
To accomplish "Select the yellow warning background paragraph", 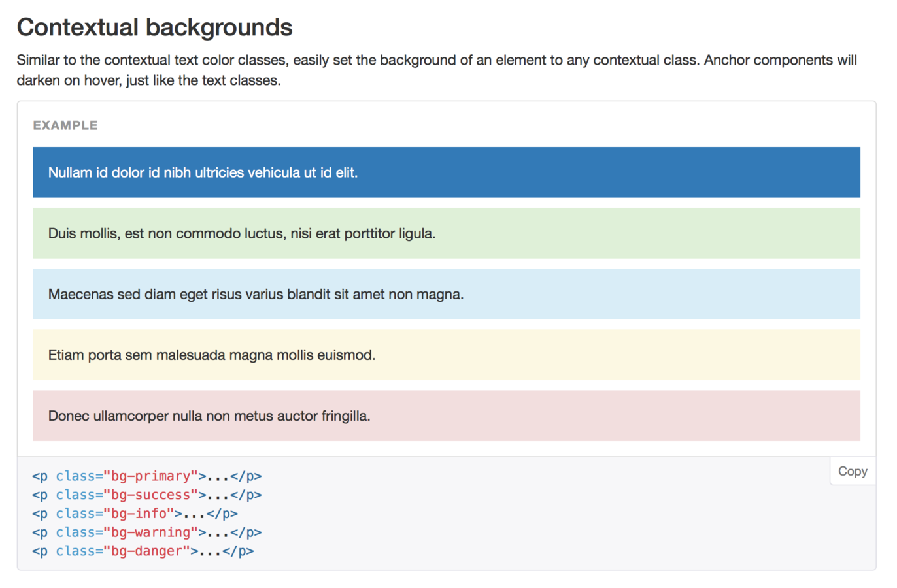I will [447, 355].
